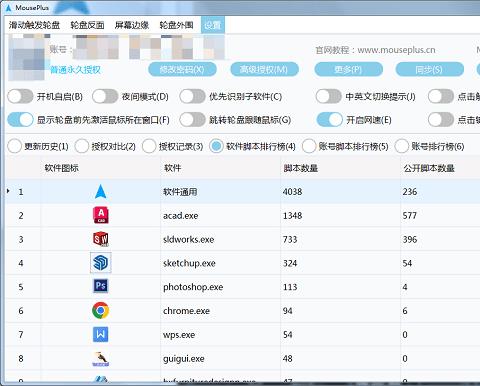This screenshot has height=386, width=480.
Task: Open the 轮盘反面 tab
Action: tap(87, 25)
